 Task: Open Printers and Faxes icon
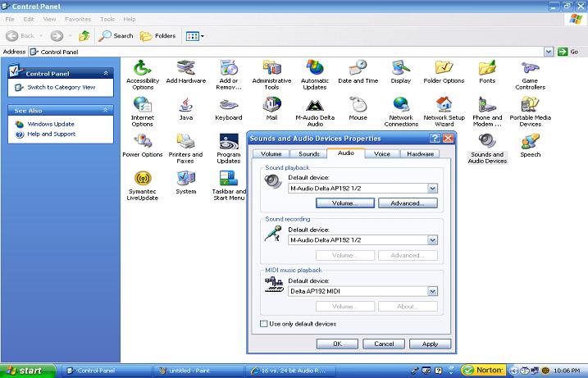pyautogui.click(x=185, y=148)
